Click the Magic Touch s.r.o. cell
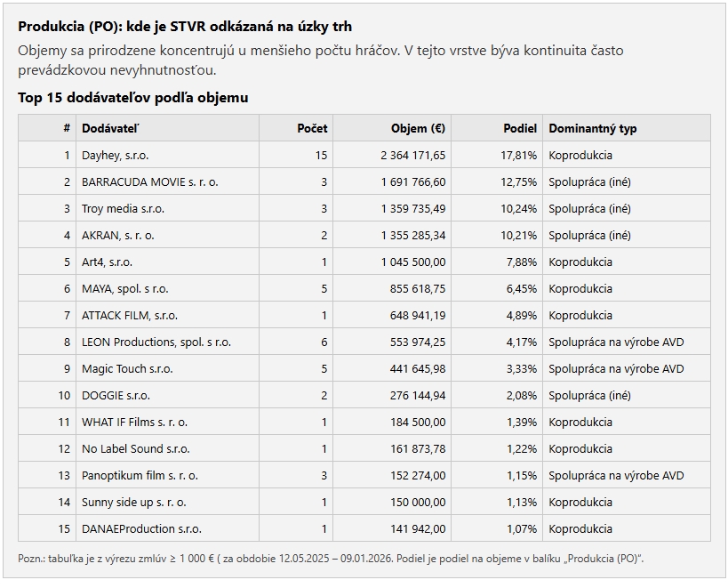 127,368
